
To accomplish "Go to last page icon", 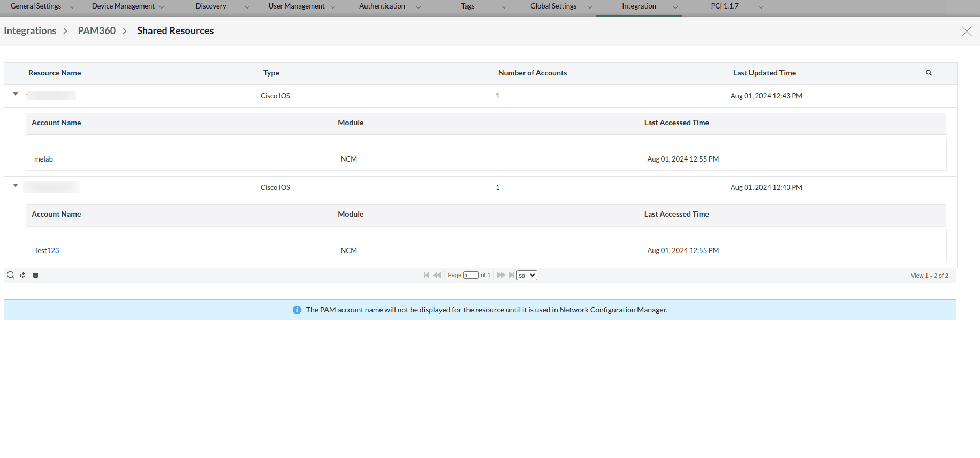I will pyautogui.click(x=511, y=275).
